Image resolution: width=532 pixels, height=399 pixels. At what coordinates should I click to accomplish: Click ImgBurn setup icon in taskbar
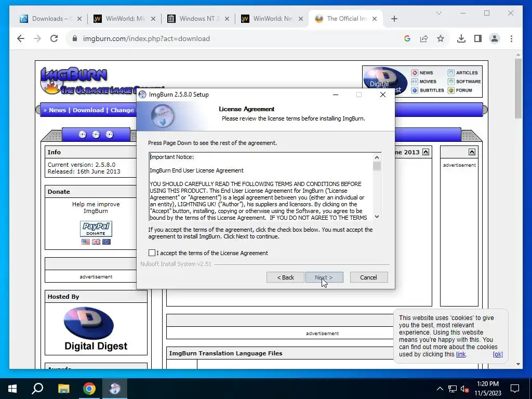pos(115,389)
